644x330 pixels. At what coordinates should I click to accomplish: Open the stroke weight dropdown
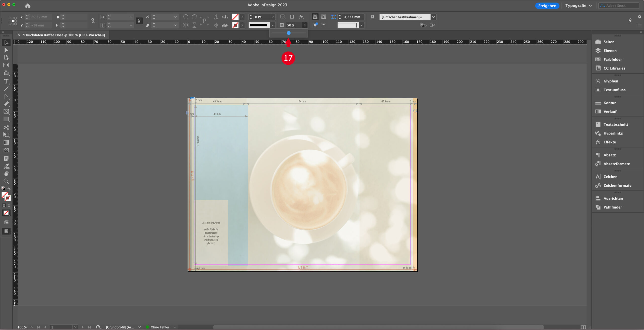point(273,17)
